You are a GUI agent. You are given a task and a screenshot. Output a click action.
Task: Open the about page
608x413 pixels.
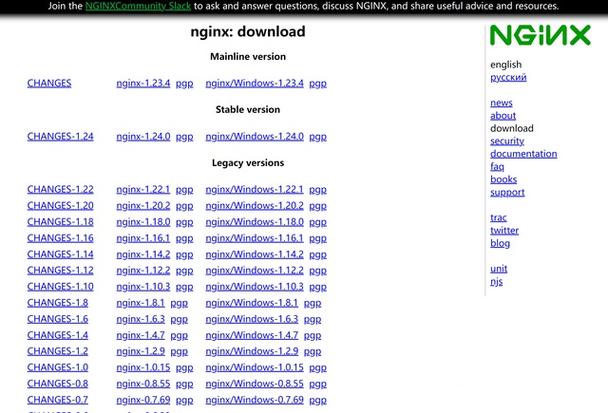click(x=503, y=116)
